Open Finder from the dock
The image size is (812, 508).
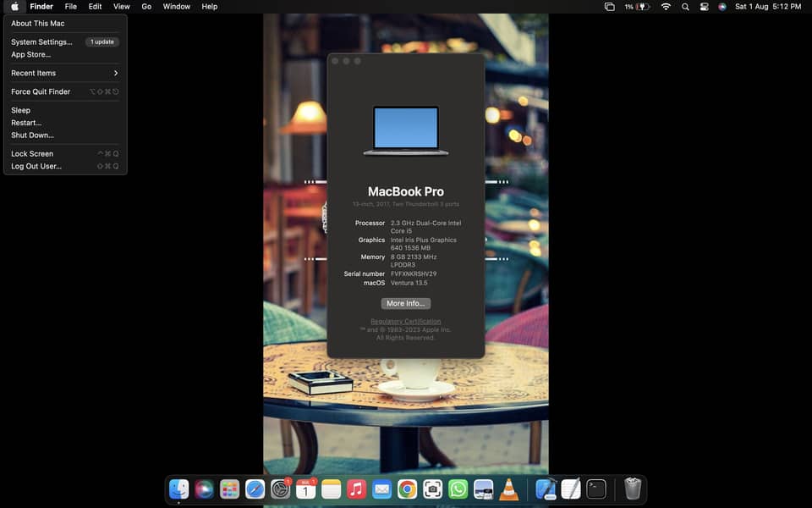pos(179,489)
